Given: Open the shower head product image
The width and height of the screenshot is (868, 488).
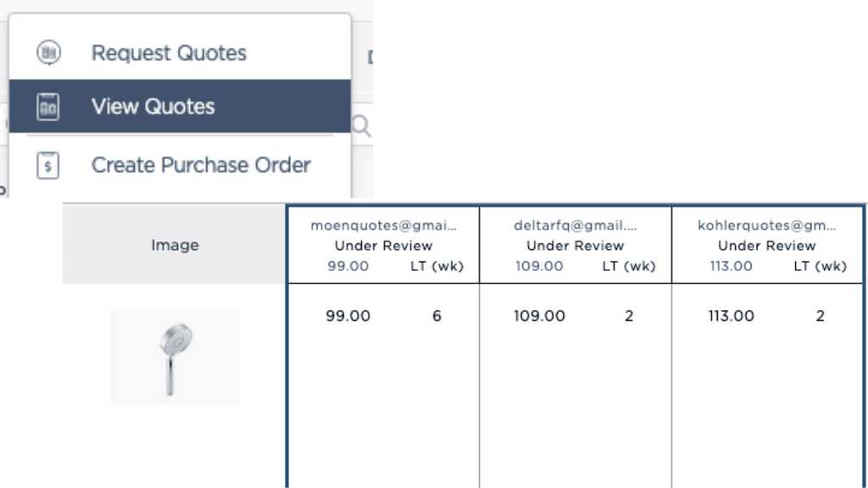Looking at the screenshot, I should (x=175, y=355).
